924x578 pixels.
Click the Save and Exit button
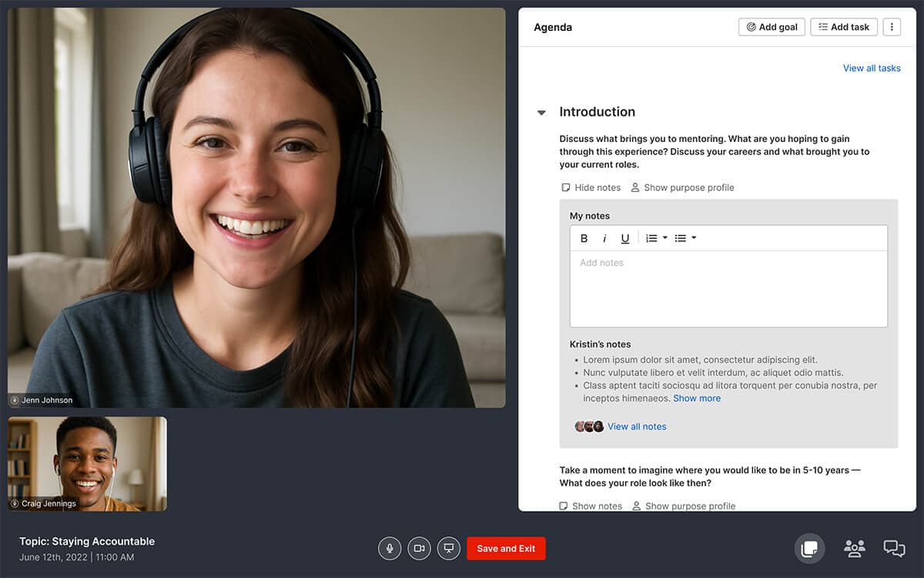506,549
